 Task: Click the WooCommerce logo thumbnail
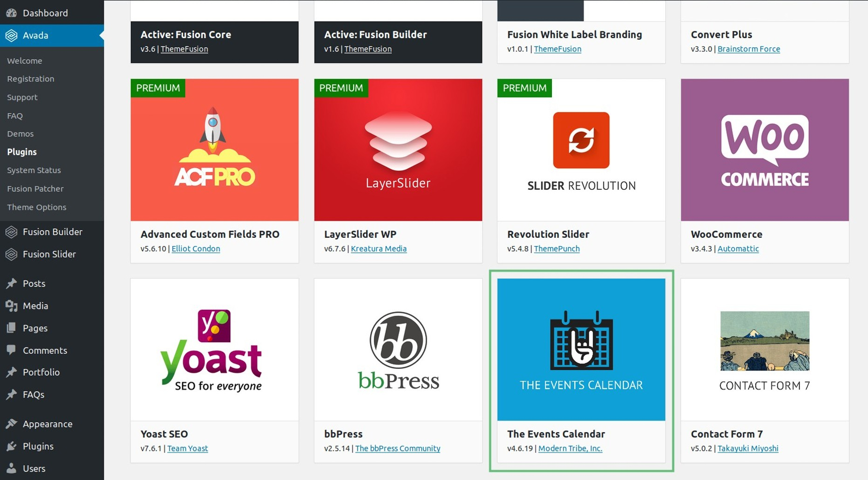[x=765, y=150]
